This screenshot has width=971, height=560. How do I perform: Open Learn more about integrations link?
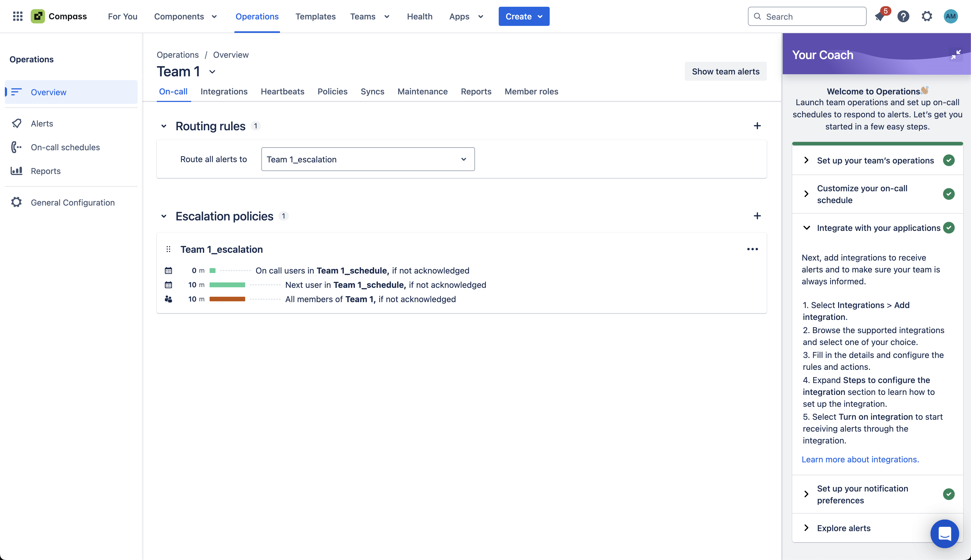[x=860, y=460]
